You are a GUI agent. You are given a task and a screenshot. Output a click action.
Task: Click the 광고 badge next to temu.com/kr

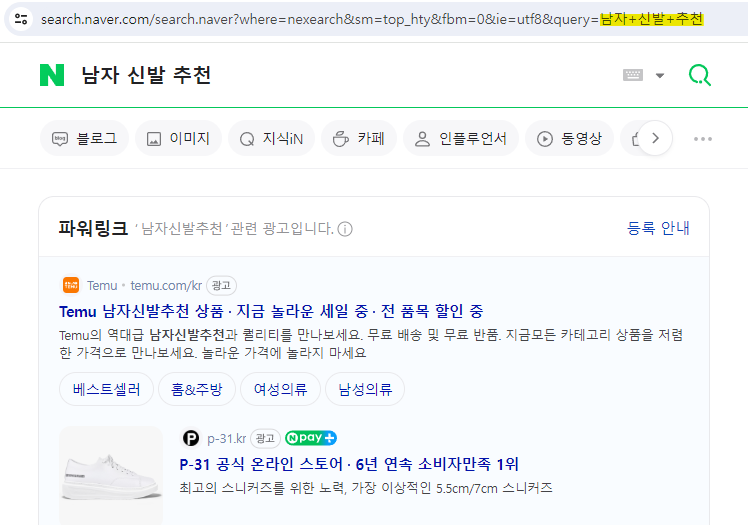point(221,286)
